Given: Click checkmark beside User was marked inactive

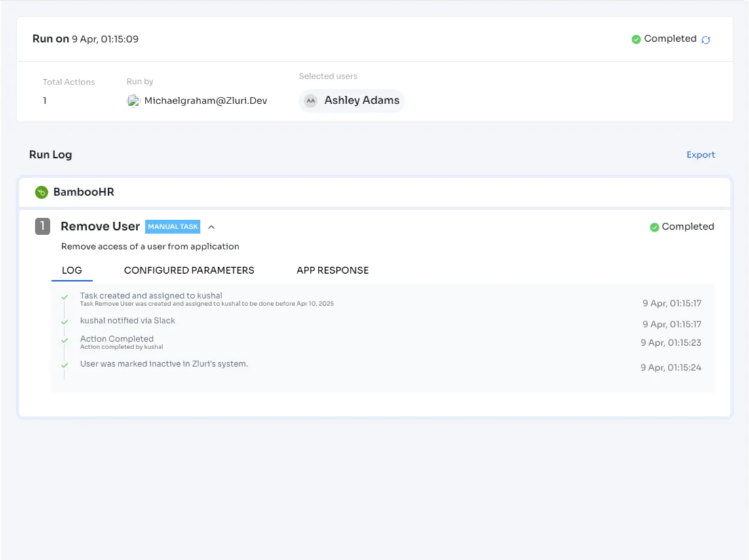Looking at the screenshot, I should (x=64, y=365).
